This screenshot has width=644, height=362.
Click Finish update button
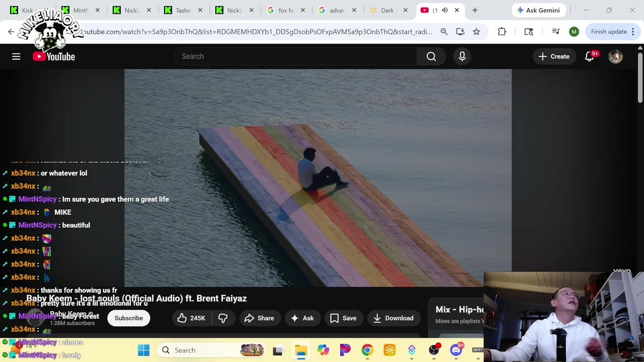tap(609, 32)
